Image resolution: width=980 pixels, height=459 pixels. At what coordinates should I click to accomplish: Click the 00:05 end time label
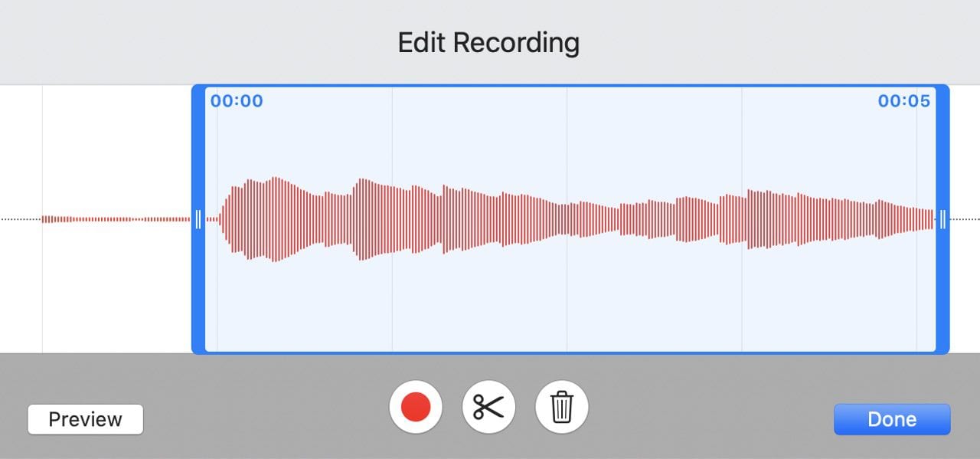(903, 101)
